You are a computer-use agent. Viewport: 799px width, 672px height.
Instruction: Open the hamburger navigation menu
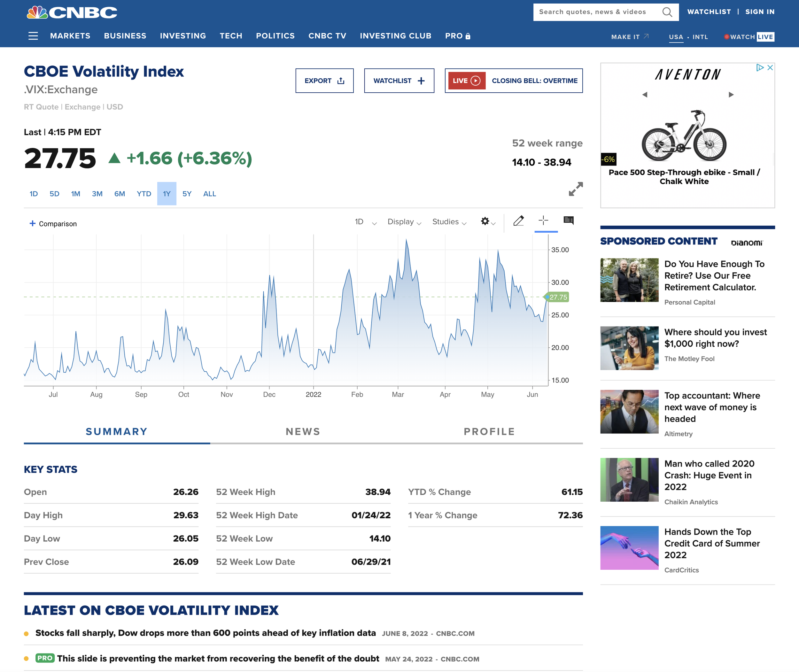point(33,36)
